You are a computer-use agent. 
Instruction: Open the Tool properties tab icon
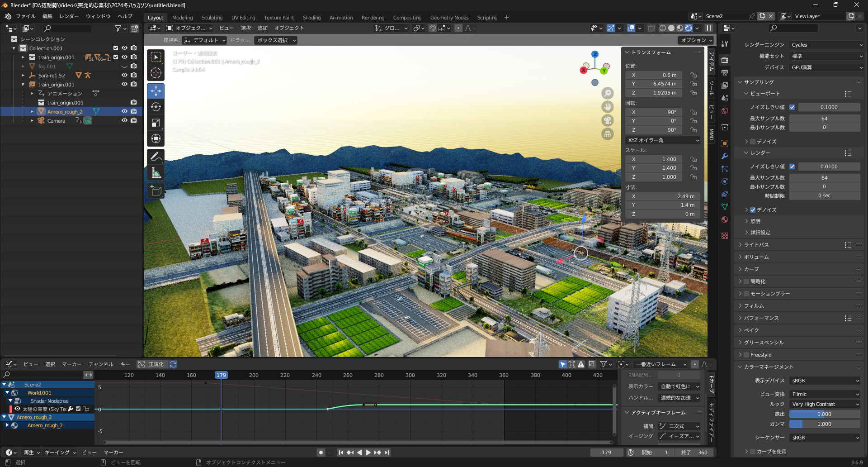(725, 44)
